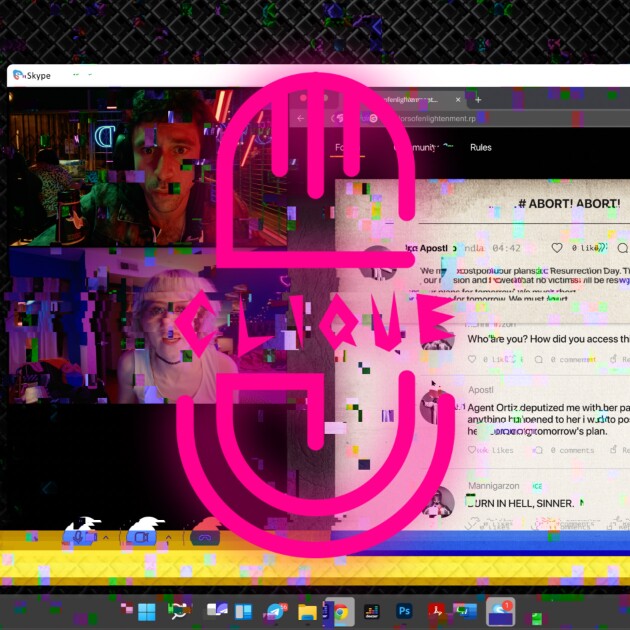
Task: Open a new browser tab
Action: [478, 100]
